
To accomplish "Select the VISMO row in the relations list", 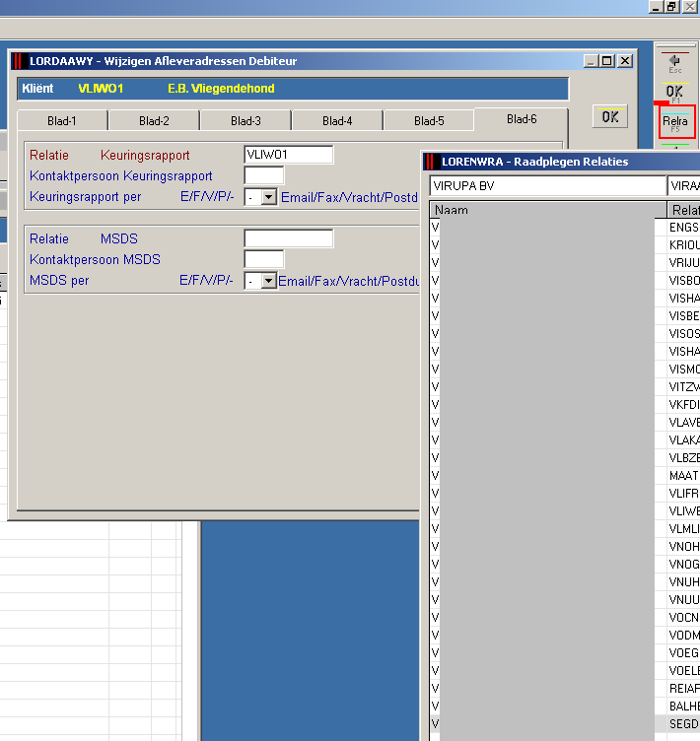I will tap(565, 370).
